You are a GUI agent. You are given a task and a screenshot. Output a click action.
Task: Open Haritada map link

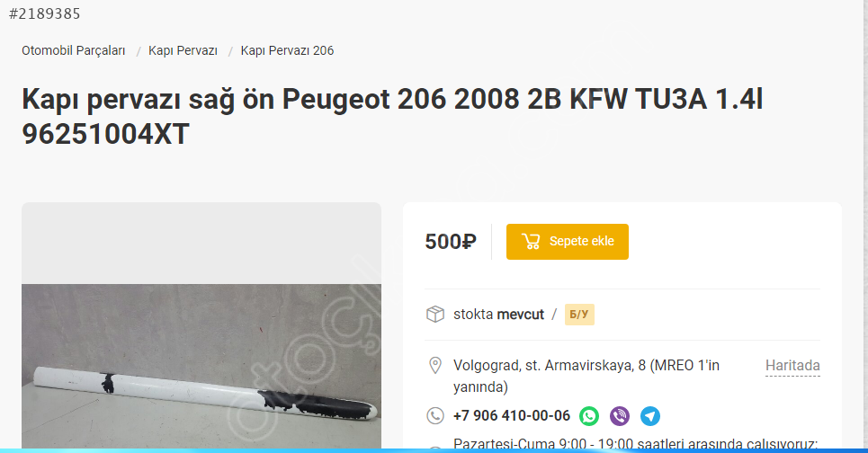coord(792,366)
